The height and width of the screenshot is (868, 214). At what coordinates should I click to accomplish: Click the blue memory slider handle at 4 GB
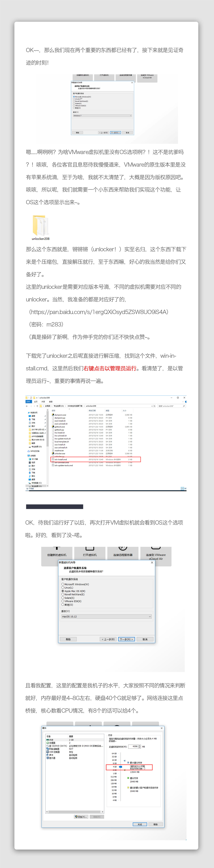[121, 767]
